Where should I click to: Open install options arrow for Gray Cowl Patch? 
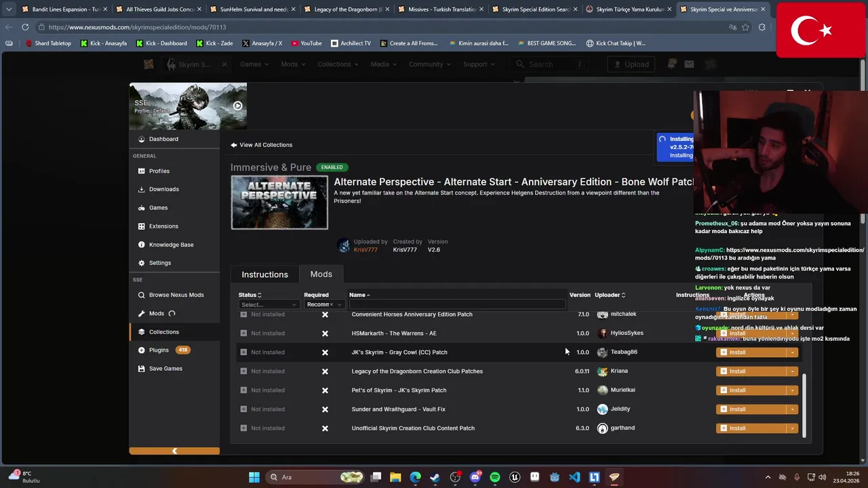point(792,352)
